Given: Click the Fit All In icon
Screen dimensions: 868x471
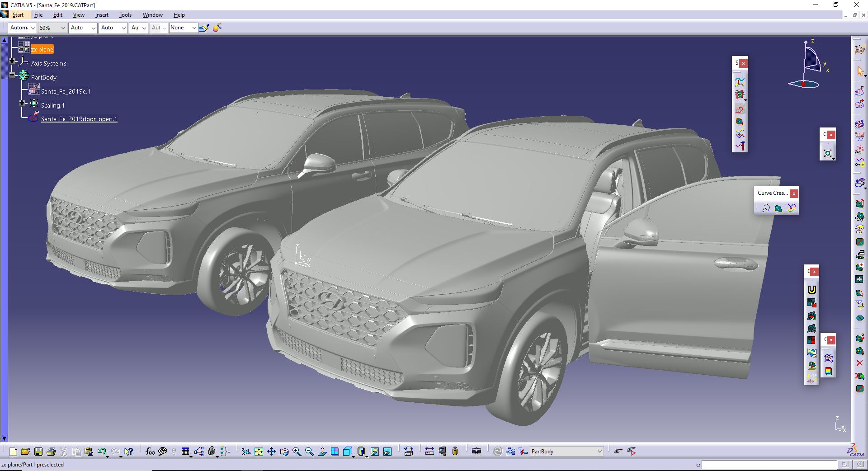Looking at the screenshot, I should [259, 451].
